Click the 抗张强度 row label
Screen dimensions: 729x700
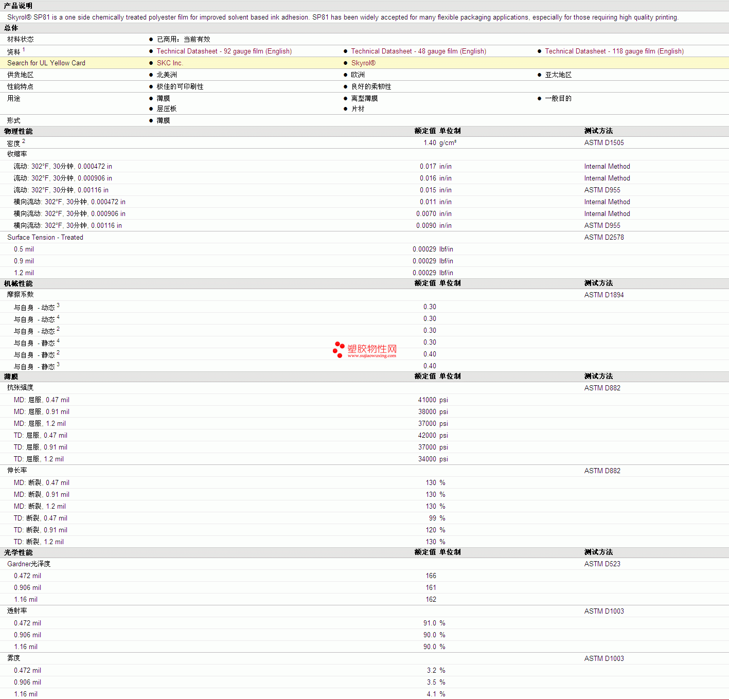pyautogui.click(x=21, y=388)
